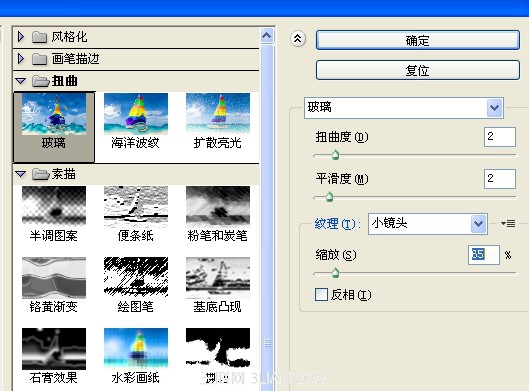Click the 画笔描边 folder icon
Viewport: 529px width, 391px height.
click(x=39, y=59)
